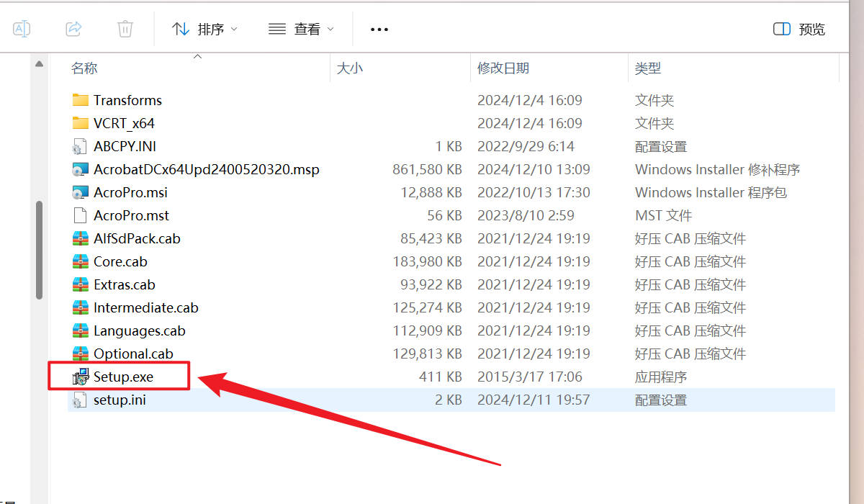Click the MST 文件 type cell

tap(663, 215)
